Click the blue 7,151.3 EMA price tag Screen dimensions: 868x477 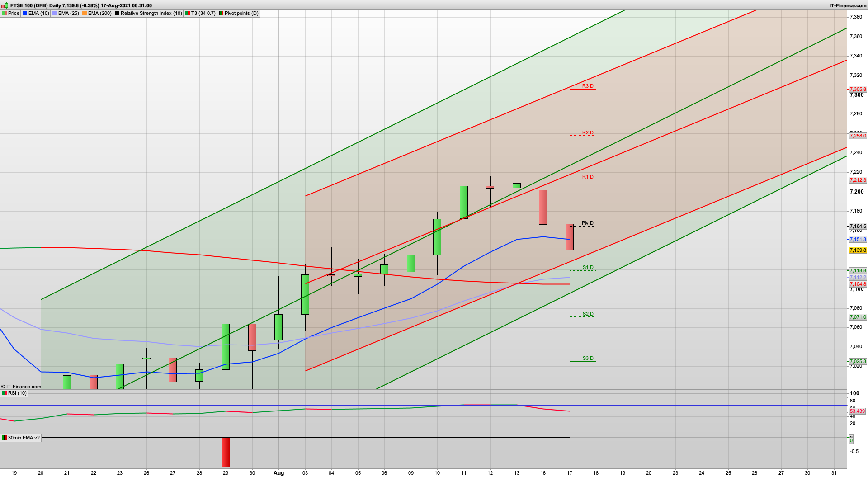click(858, 240)
